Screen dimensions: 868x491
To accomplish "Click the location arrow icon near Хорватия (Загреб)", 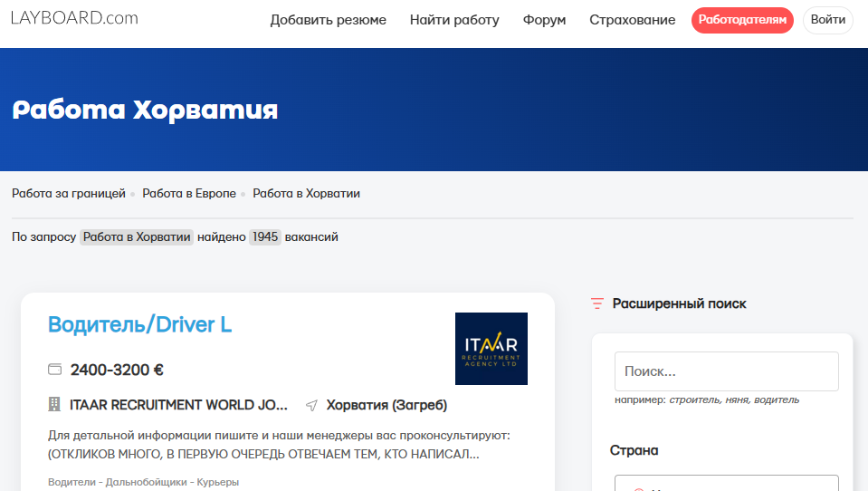I will tap(311, 406).
